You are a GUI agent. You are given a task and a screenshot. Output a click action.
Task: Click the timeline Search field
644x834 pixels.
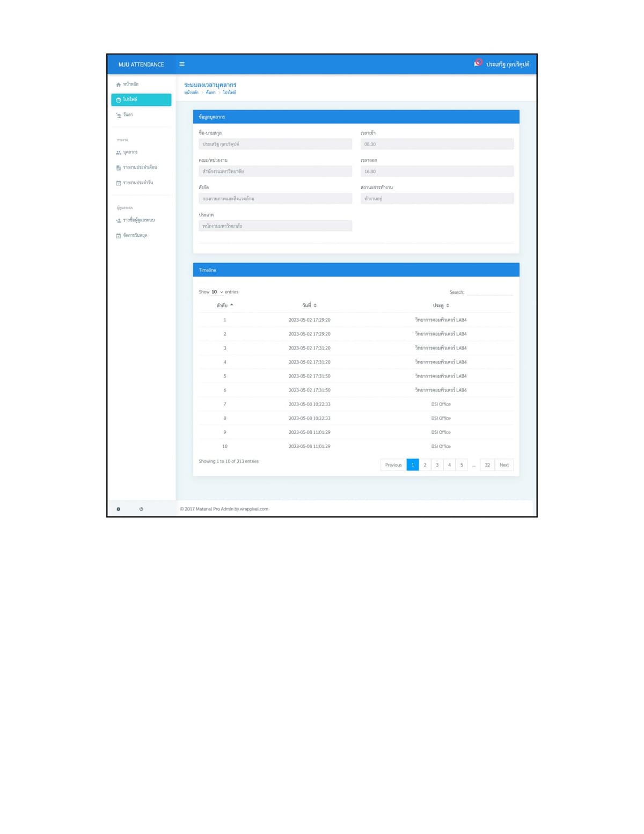click(x=490, y=292)
